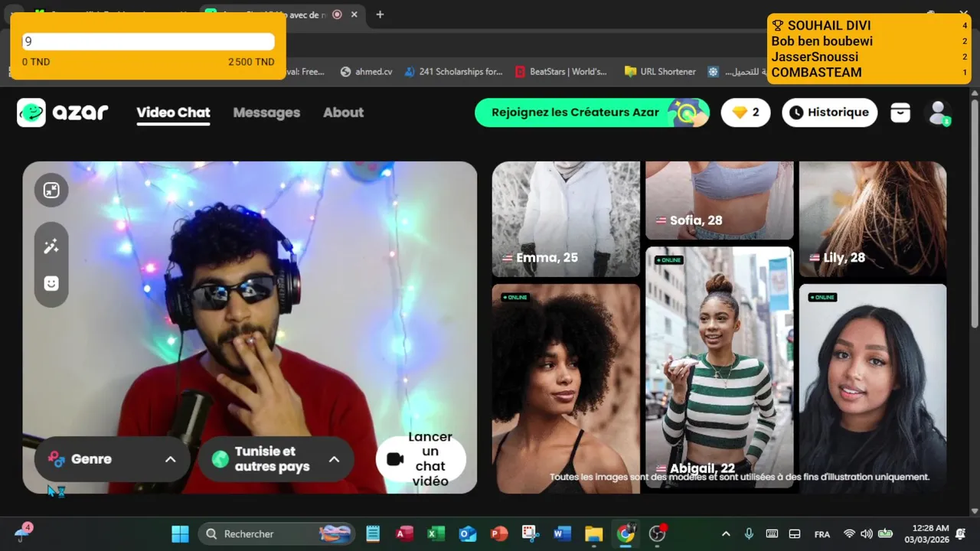This screenshot has width=980, height=551.
Task: Click the camera icon in Lancer un chat vidéo
Action: [395, 459]
